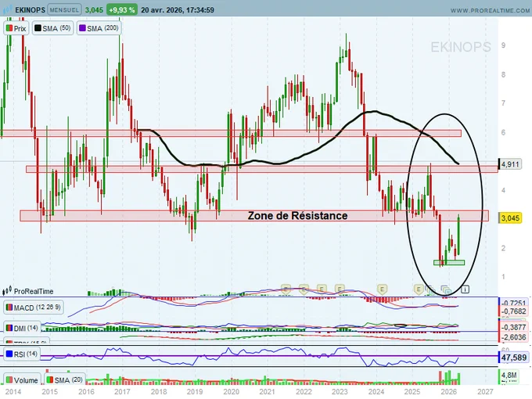
Task: Click the 2017 label on the time axis
Action: click(x=122, y=391)
